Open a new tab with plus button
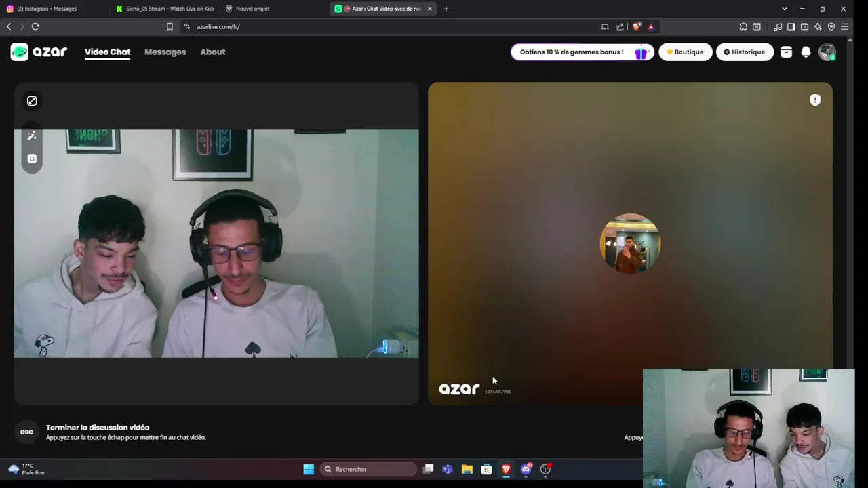Screen dimensions: 868x488 click(446, 9)
